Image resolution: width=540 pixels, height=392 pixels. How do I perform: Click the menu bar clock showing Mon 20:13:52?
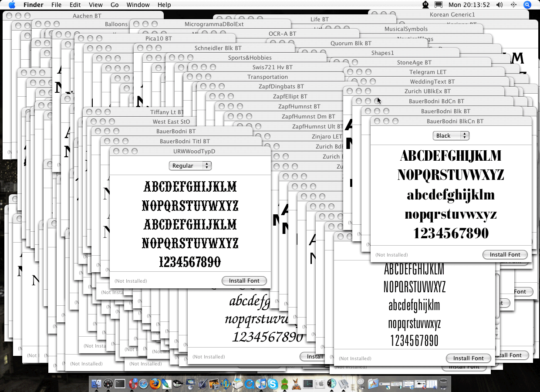(469, 5)
